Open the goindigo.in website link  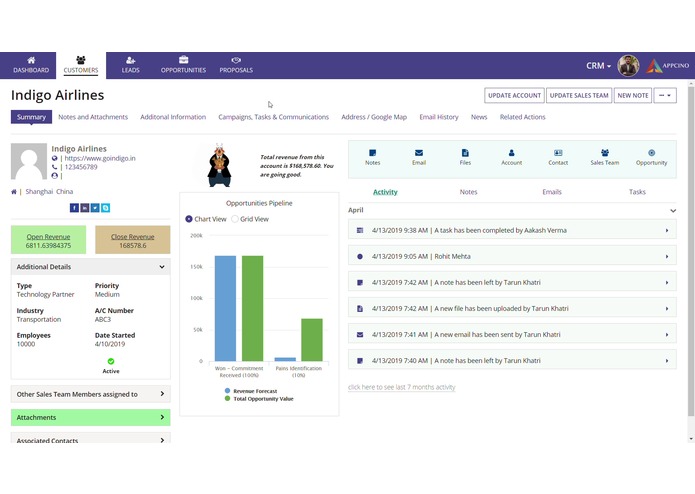click(x=100, y=158)
